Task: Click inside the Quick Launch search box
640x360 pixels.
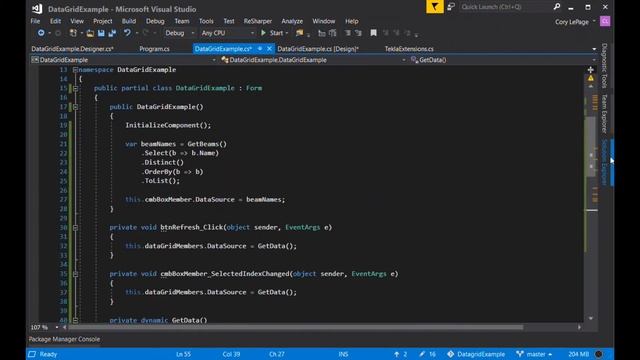Action: [504, 7]
